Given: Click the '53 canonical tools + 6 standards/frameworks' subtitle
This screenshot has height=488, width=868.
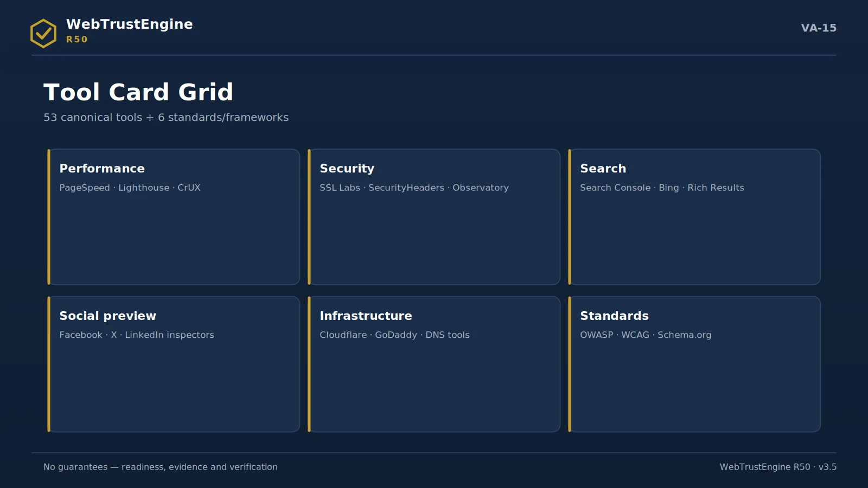Looking at the screenshot, I should point(166,117).
